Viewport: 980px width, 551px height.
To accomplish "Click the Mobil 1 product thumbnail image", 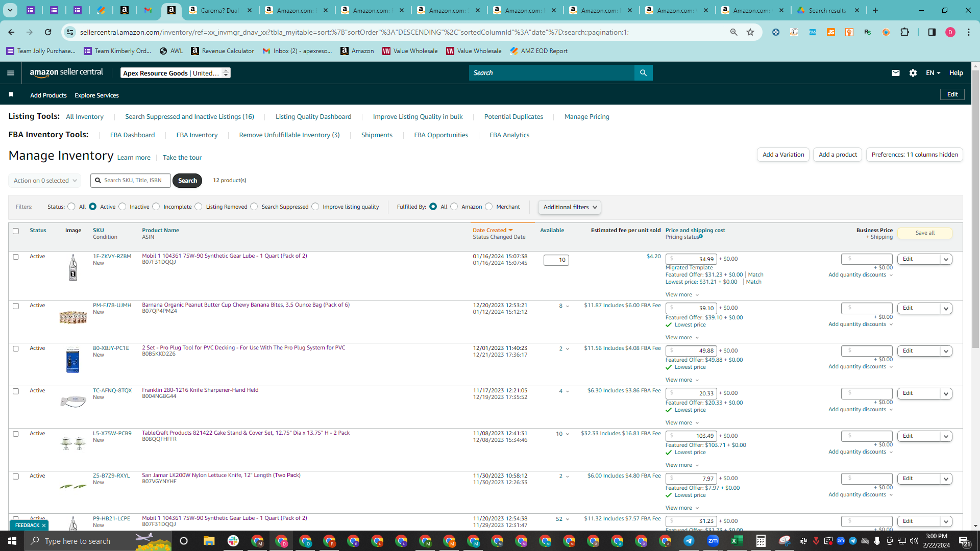I will [73, 267].
